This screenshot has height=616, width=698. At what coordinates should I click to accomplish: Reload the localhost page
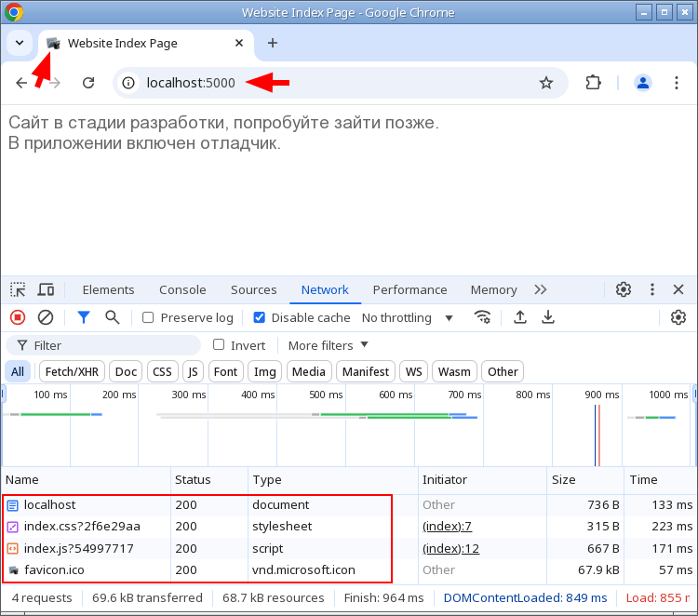tap(88, 83)
